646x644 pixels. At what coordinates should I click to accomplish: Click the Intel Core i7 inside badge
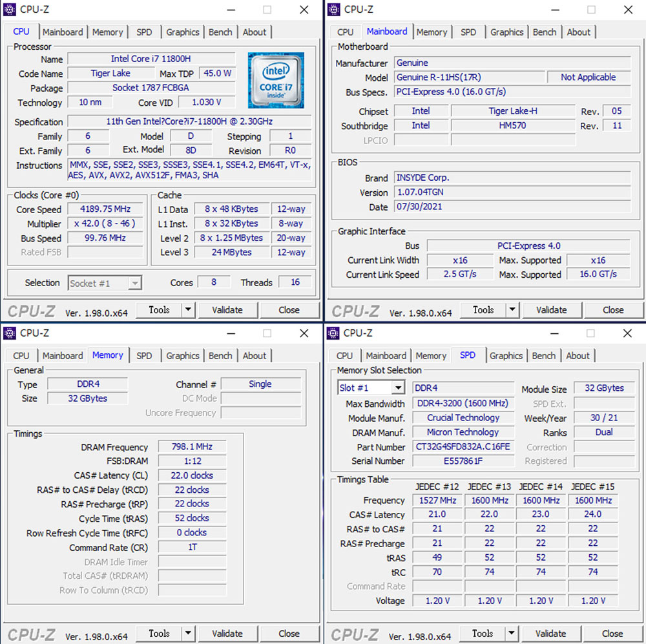(x=276, y=79)
